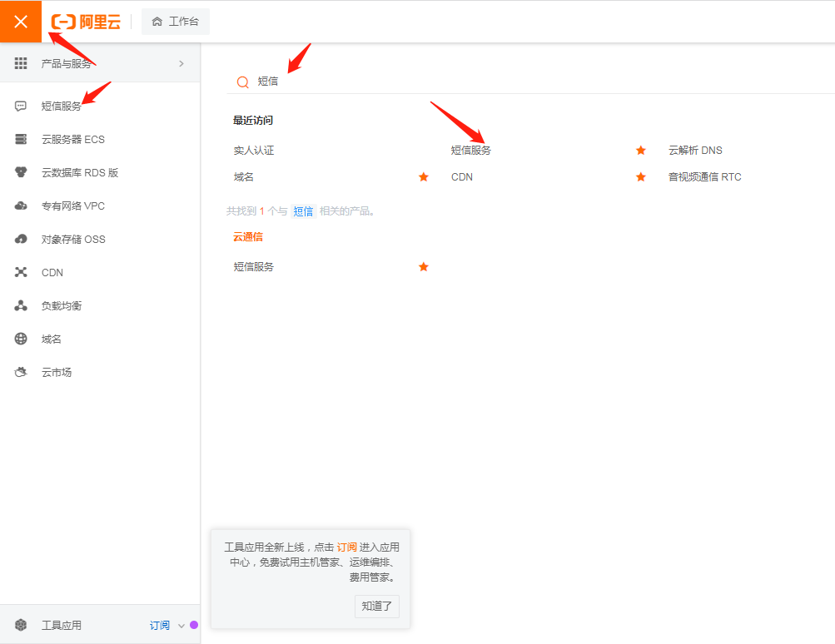Open 域名 under 最近访问
Image resolution: width=835 pixels, height=644 pixels.
pos(243,176)
